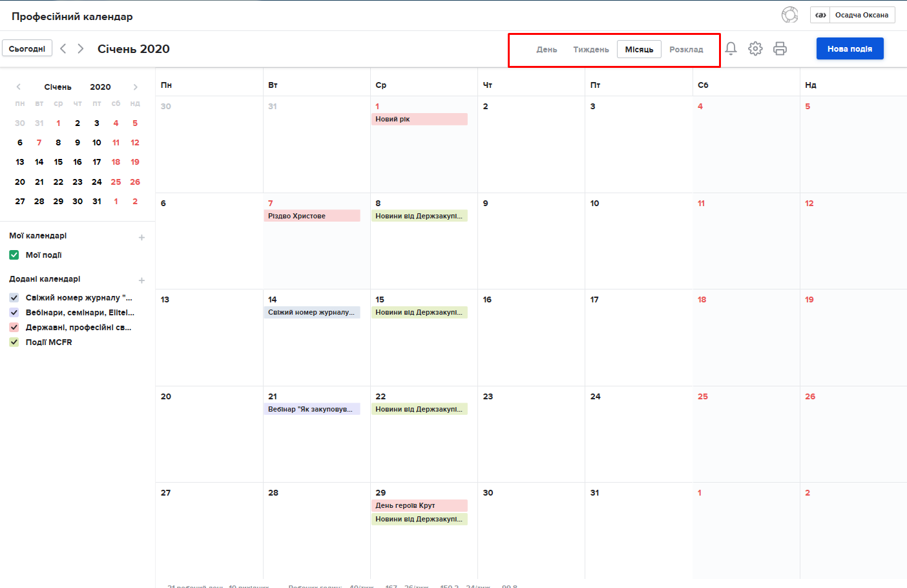
Task: Go to next month in main toolbar
Action: 81,48
